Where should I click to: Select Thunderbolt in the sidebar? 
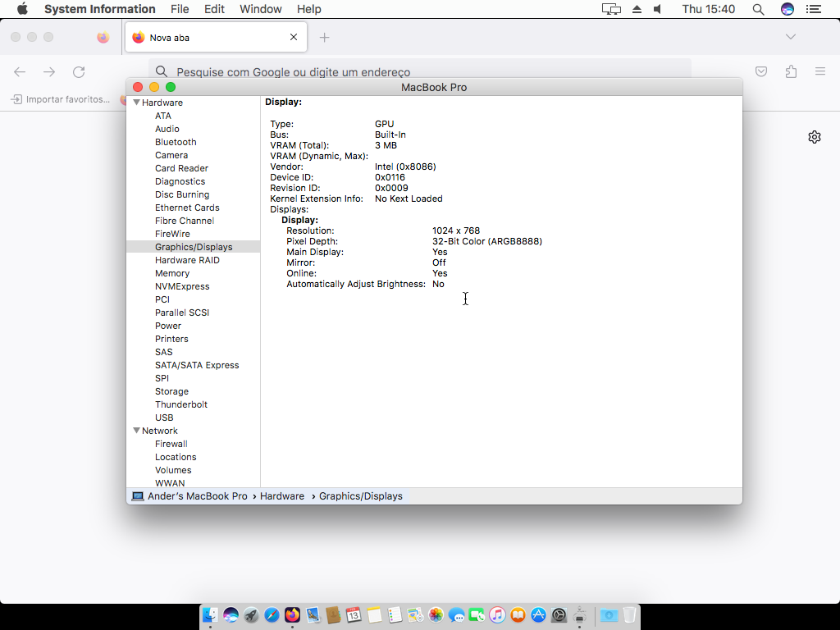181,404
